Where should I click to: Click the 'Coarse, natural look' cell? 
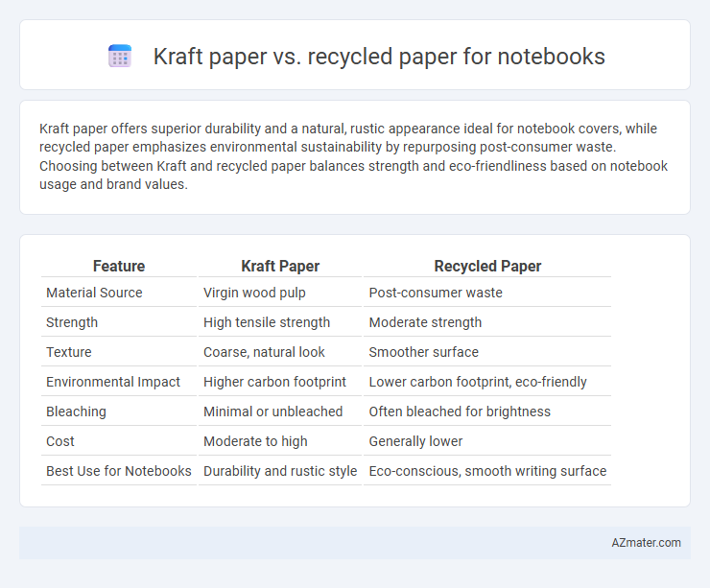[x=264, y=352]
